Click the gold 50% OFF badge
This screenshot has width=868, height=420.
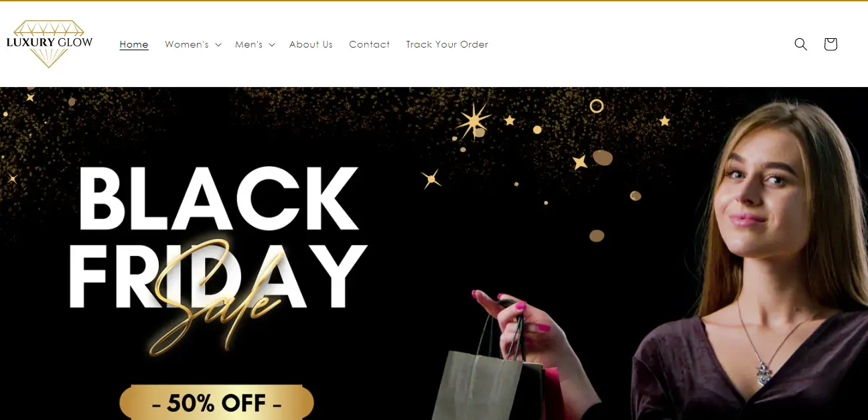[216, 403]
